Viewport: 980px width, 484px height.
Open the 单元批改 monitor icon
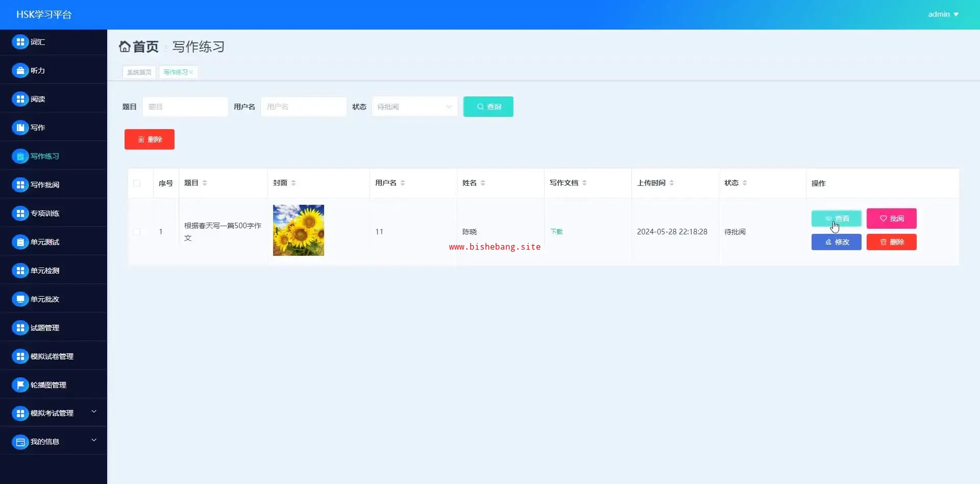(20, 299)
